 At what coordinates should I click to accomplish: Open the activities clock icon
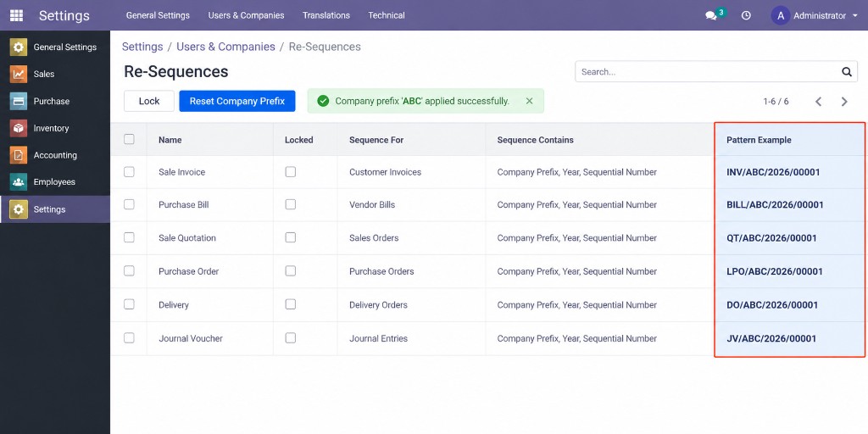pos(746,15)
